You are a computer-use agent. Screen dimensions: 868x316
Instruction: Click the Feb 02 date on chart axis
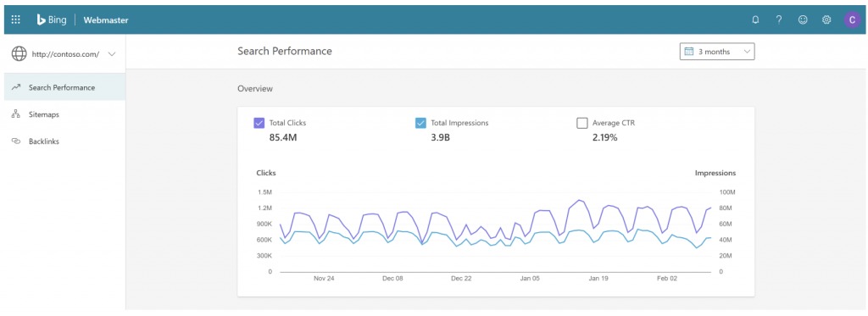[x=666, y=279]
